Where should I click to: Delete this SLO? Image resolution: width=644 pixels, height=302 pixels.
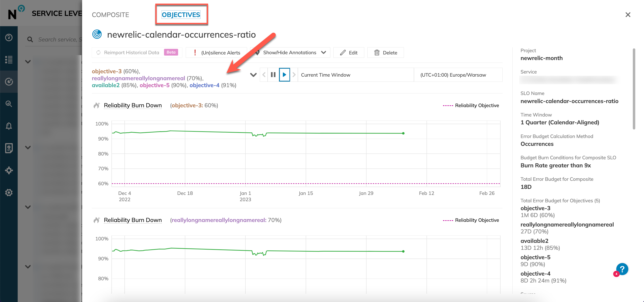pos(386,53)
